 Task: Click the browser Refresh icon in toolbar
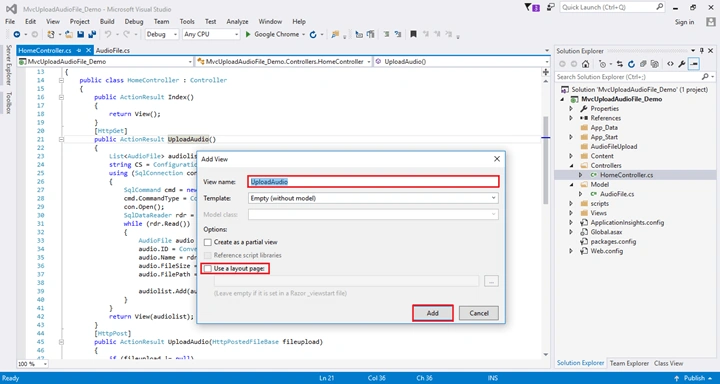click(x=313, y=34)
